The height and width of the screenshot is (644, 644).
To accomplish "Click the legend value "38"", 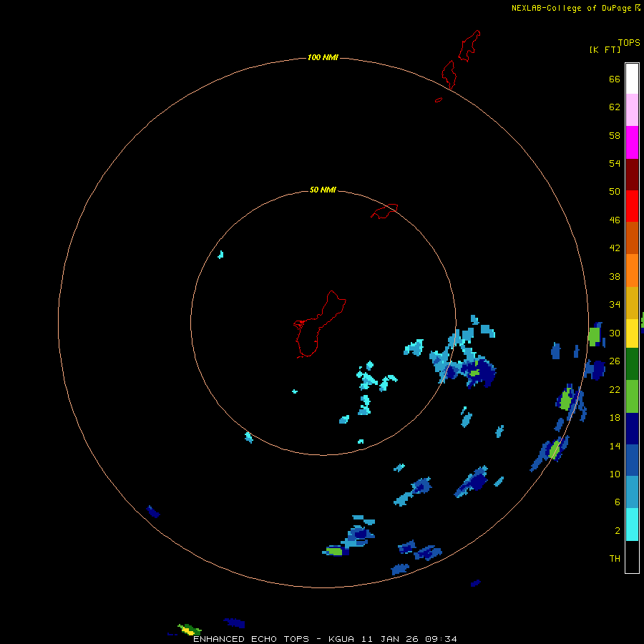I will point(615,277).
